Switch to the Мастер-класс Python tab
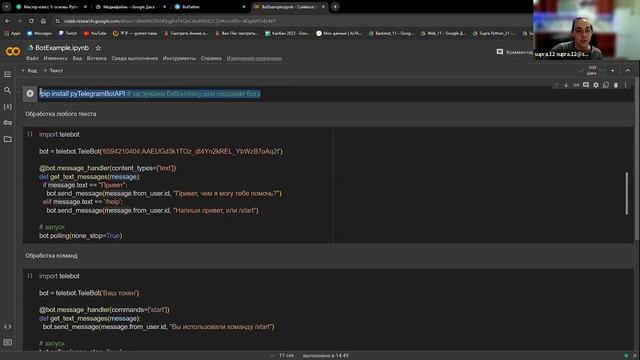Viewport: 640px width, 360px height. click(x=51, y=7)
